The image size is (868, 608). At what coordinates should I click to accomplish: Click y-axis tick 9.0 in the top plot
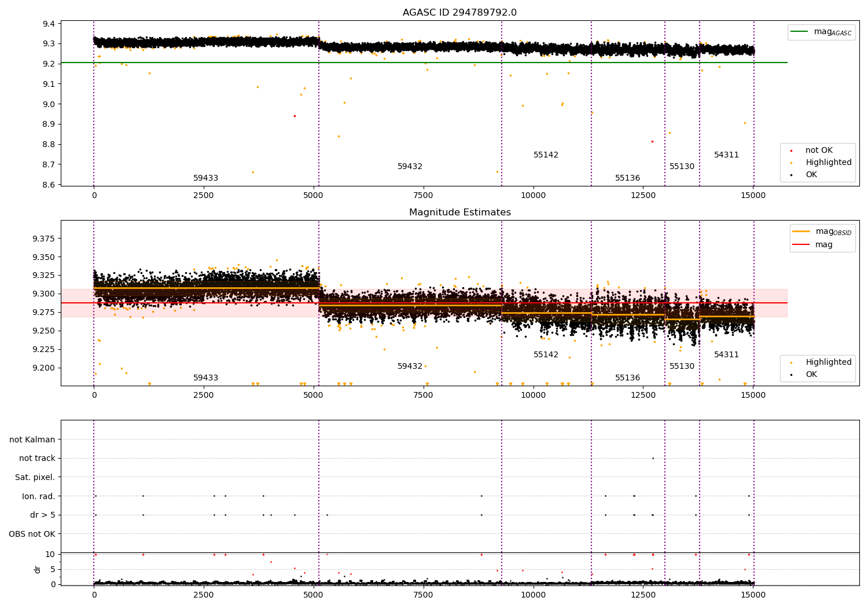click(49, 104)
